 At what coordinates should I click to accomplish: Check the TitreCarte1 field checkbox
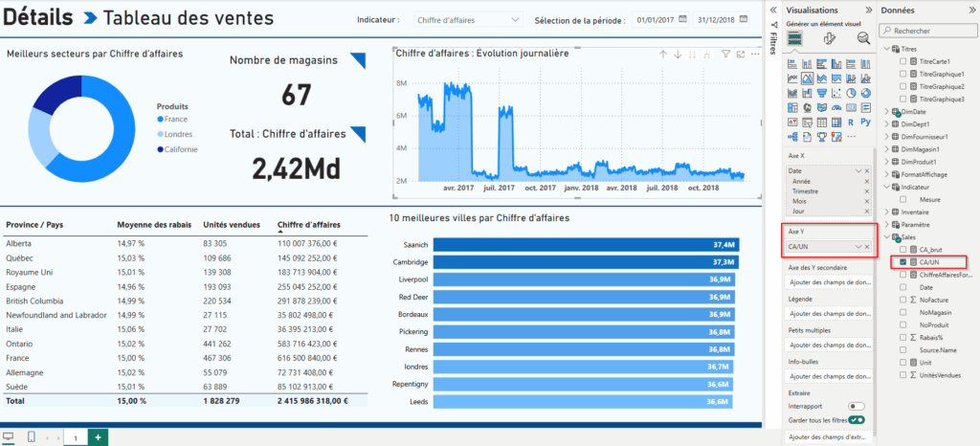point(903,61)
